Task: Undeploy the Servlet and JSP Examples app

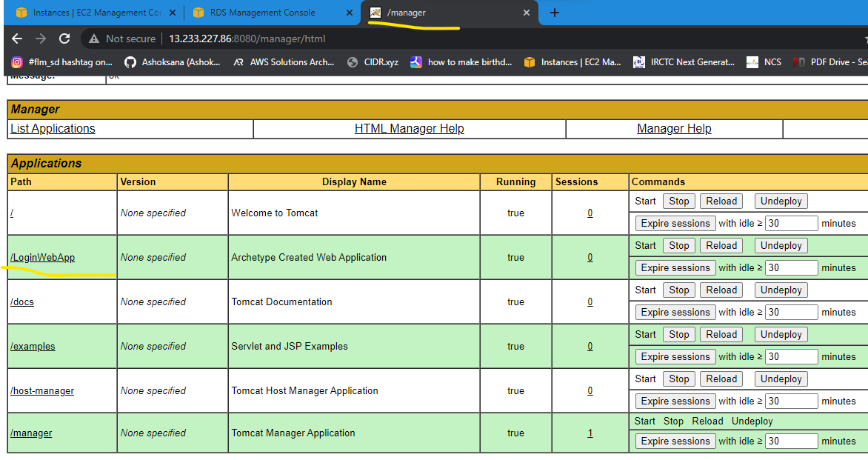Action: 781,334
